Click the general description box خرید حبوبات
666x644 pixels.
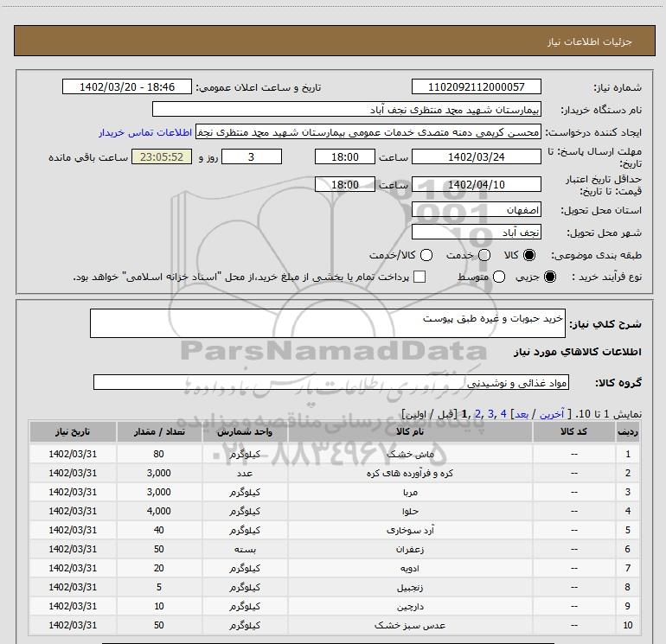(x=328, y=323)
